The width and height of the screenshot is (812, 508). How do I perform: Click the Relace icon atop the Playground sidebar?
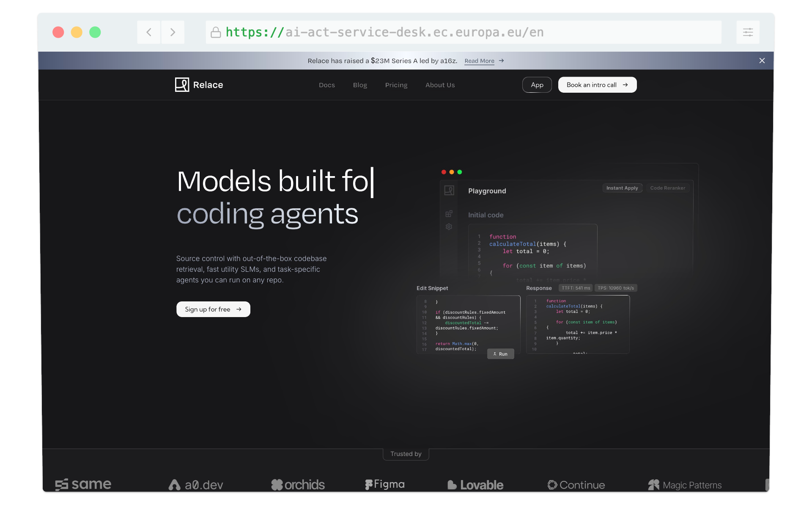[x=449, y=190]
